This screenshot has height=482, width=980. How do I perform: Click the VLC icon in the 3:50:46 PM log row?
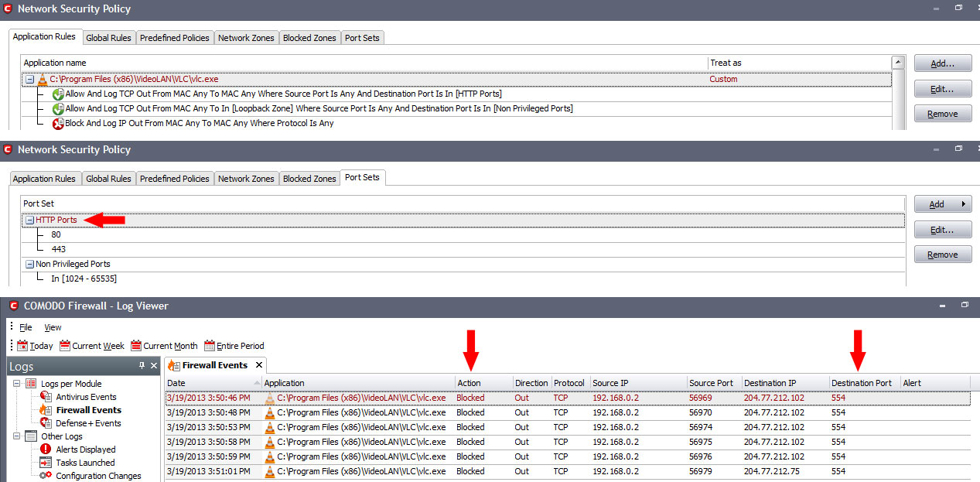tap(270, 398)
